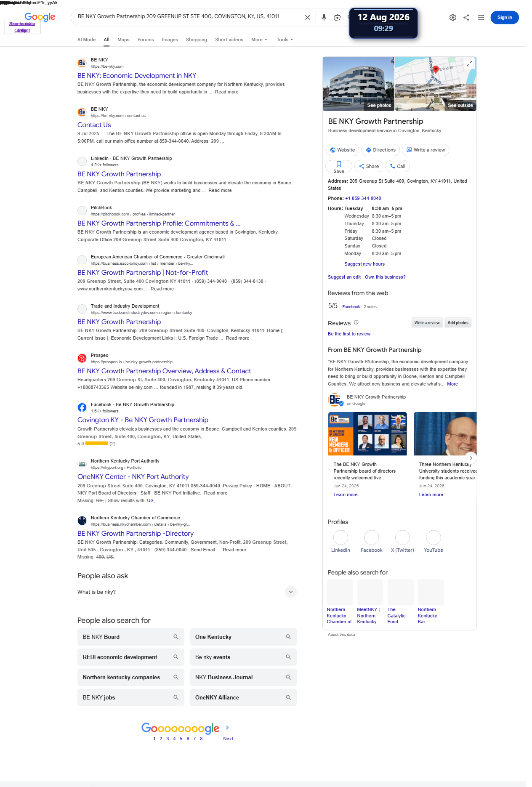
Task: Search for 'NKY Business Journal' suggestion
Action: pyautogui.click(x=243, y=677)
